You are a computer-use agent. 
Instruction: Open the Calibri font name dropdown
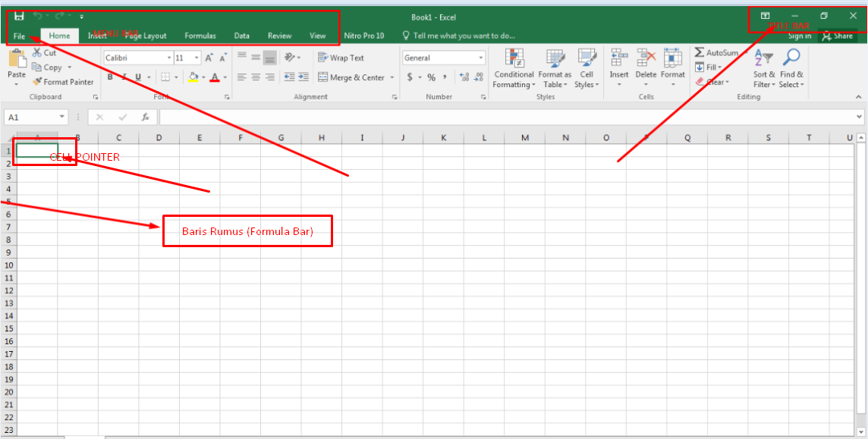tap(168, 58)
